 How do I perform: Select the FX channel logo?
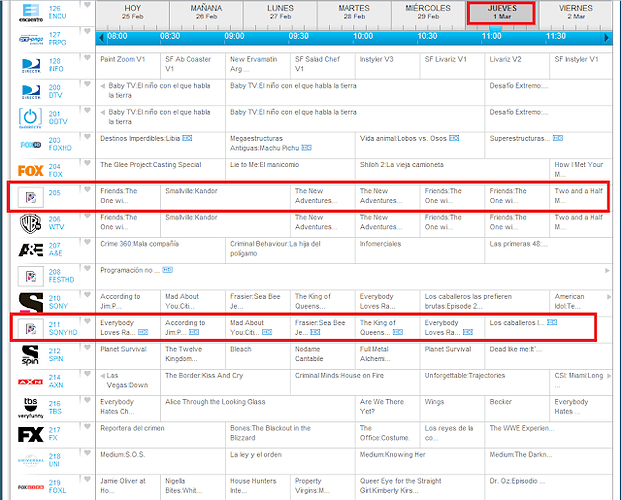tap(30, 433)
